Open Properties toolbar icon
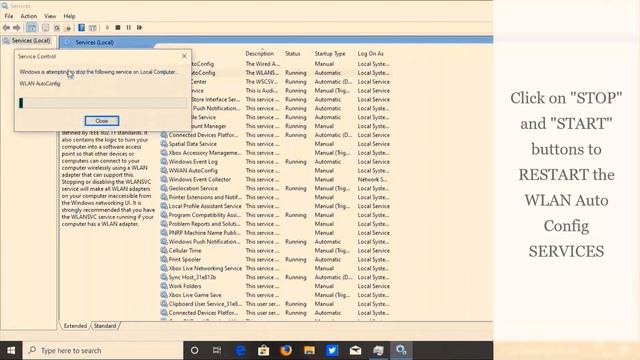640x360 pixels. [x=45, y=28]
